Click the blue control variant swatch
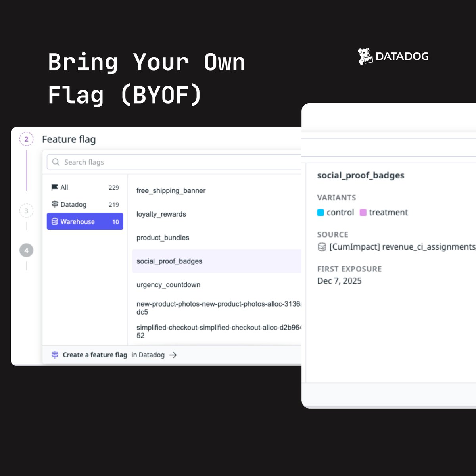The image size is (476, 476). pos(321,213)
